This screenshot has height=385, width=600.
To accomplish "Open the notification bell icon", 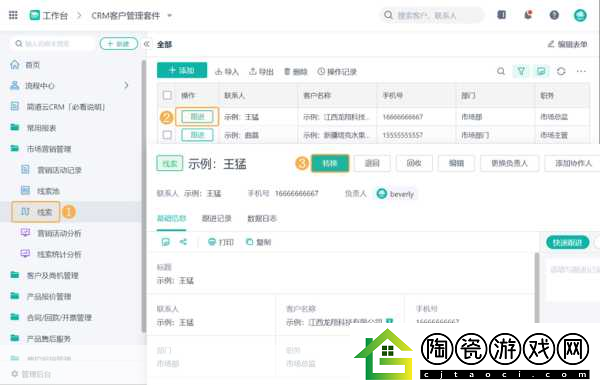I will click(x=528, y=15).
